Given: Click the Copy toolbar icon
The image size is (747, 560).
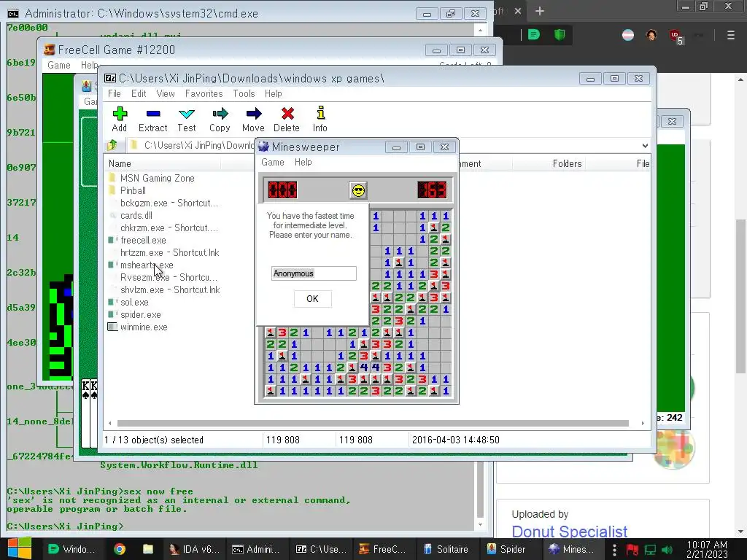Looking at the screenshot, I should (220, 119).
